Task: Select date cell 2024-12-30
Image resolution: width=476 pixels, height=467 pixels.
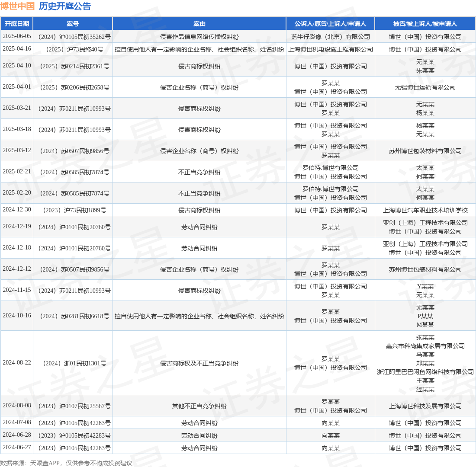Action: click(17, 210)
